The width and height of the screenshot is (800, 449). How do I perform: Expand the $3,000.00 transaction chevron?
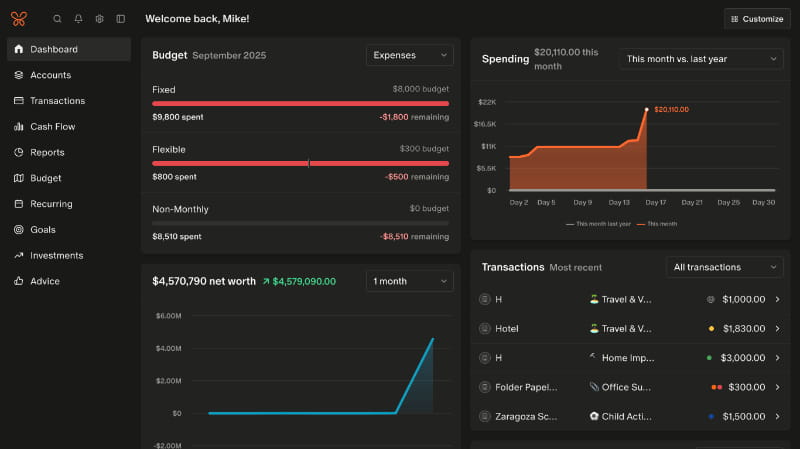778,358
